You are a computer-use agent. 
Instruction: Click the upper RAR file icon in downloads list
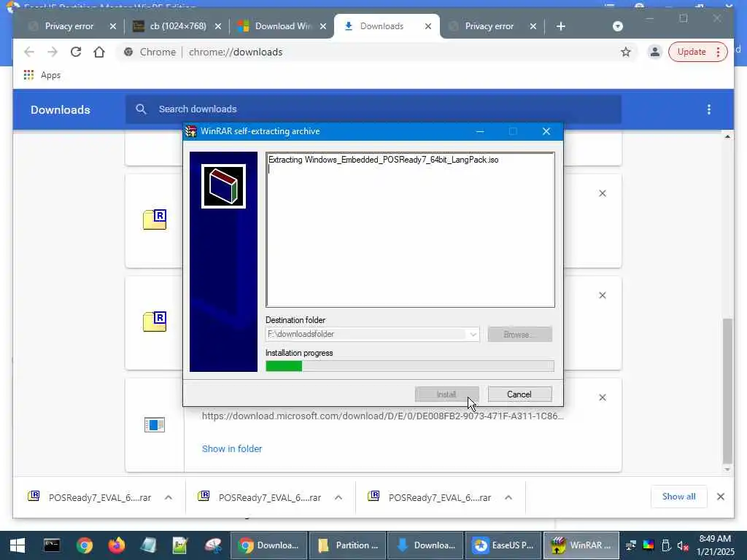[155, 220]
